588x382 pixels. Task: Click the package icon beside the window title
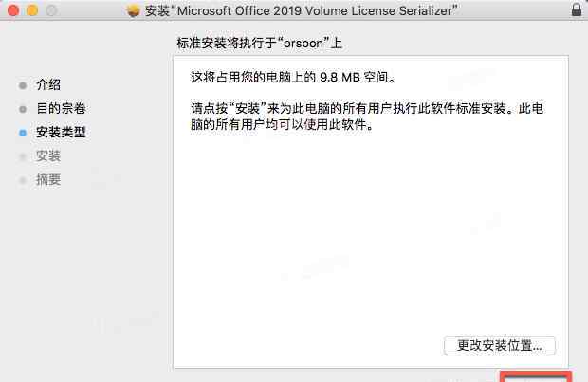point(134,11)
